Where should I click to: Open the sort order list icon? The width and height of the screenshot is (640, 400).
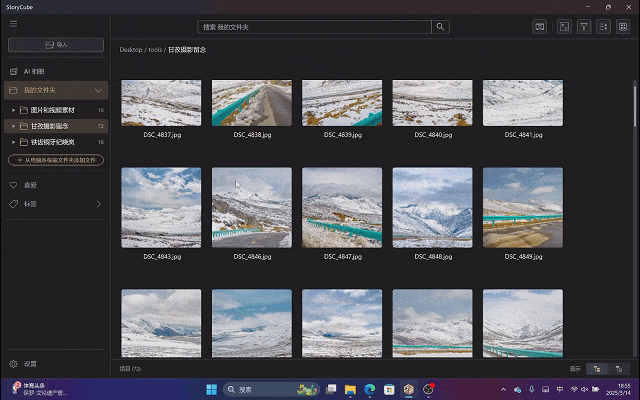(604, 27)
